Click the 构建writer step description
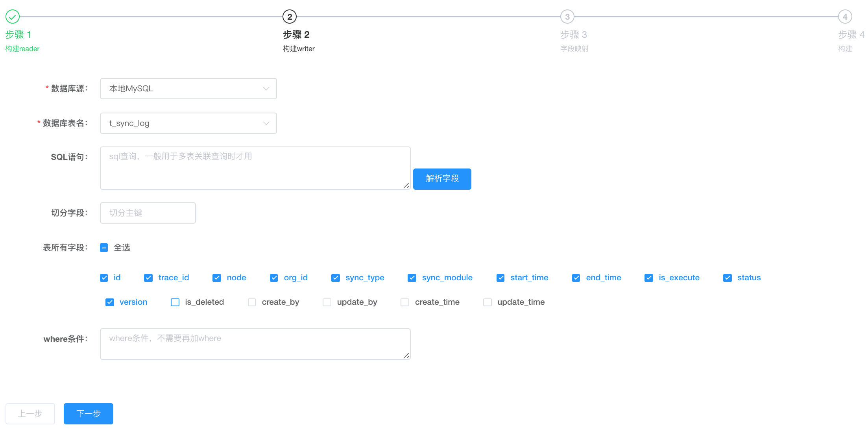The image size is (868, 437). point(299,49)
